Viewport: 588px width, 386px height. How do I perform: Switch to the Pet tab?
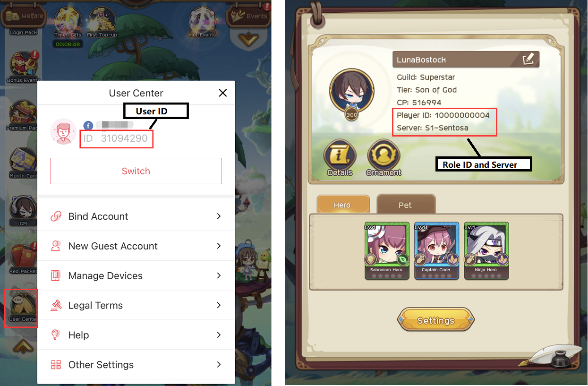[405, 205]
